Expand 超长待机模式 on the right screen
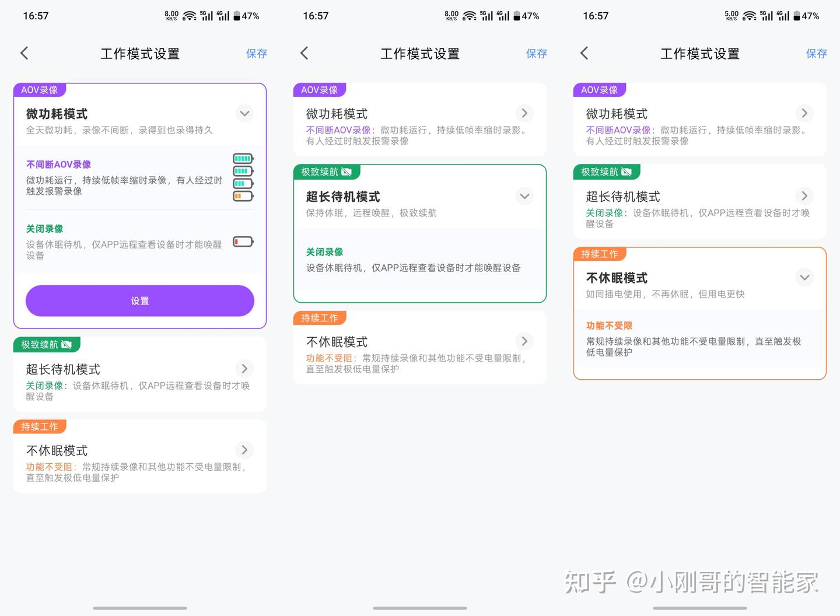This screenshot has width=840, height=616. tap(805, 196)
